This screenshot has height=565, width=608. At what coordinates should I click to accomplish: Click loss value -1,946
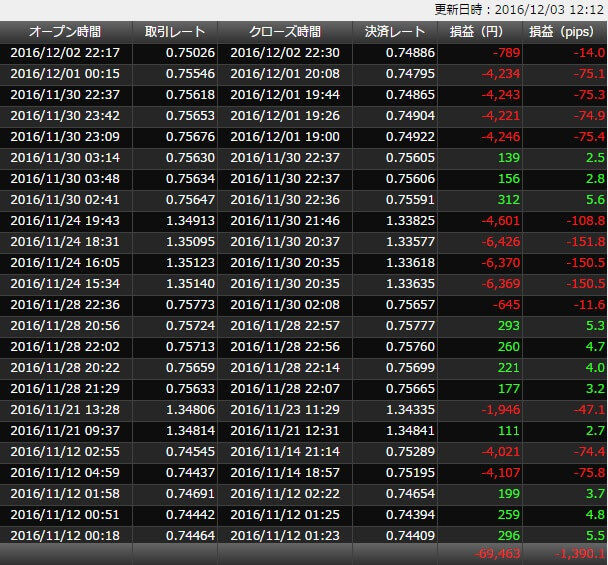[x=501, y=409]
